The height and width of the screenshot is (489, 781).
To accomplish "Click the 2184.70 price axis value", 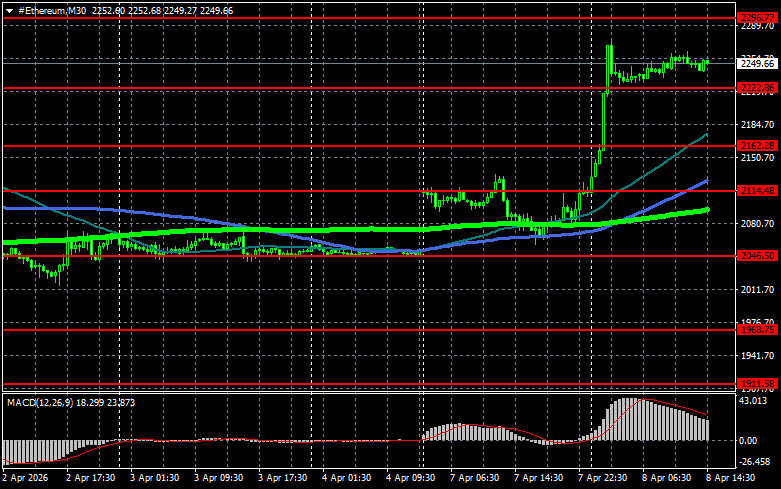I will coord(757,125).
